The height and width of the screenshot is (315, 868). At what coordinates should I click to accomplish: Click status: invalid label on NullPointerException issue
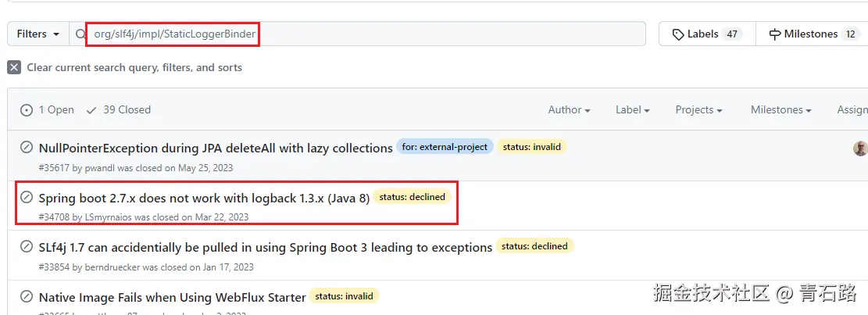pos(531,147)
